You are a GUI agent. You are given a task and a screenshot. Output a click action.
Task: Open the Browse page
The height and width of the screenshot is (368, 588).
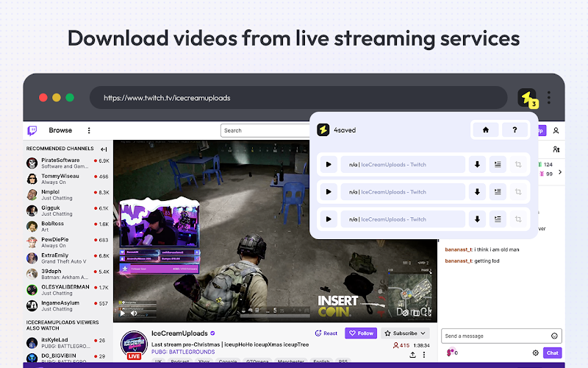pyautogui.click(x=60, y=130)
